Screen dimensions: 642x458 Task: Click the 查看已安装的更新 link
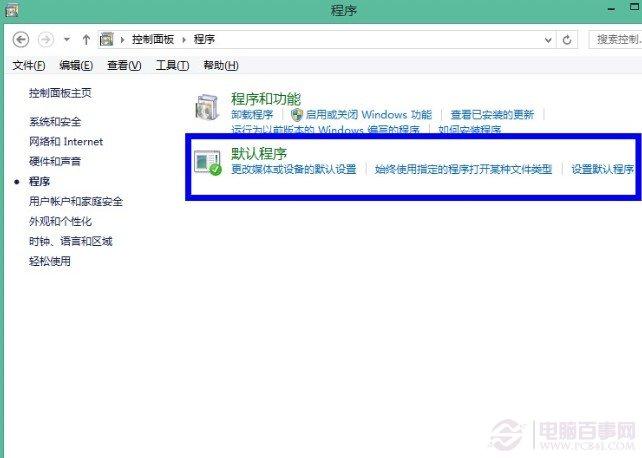(492, 115)
